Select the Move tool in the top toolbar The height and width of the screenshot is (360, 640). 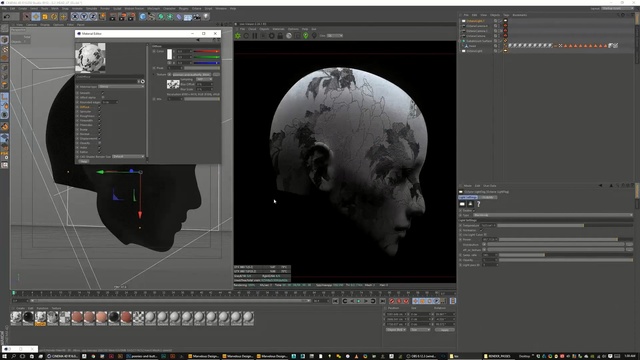tap(36, 17)
